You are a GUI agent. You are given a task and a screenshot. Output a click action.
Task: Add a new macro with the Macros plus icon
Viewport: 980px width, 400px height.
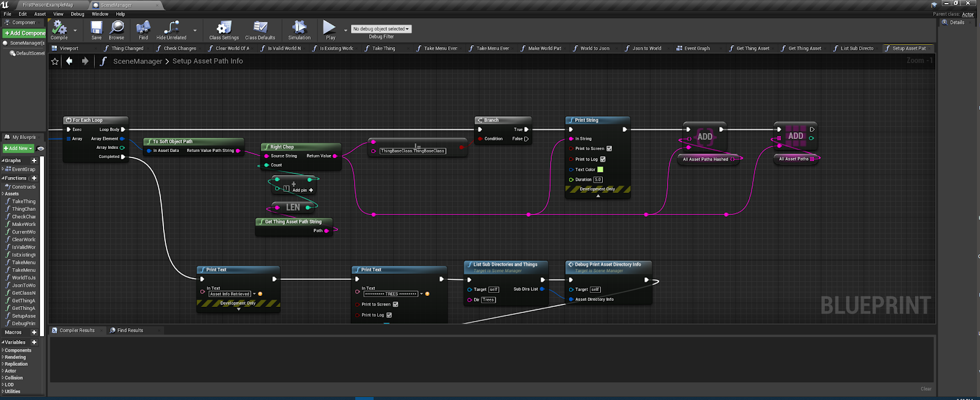[34, 332]
